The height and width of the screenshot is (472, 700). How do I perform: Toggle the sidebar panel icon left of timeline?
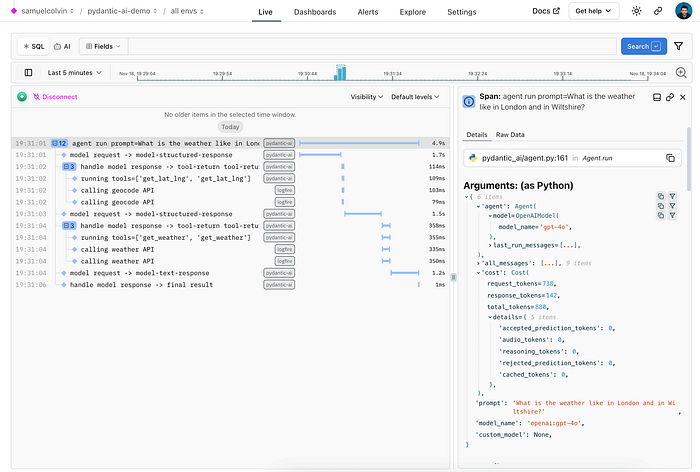(x=28, y=73)
